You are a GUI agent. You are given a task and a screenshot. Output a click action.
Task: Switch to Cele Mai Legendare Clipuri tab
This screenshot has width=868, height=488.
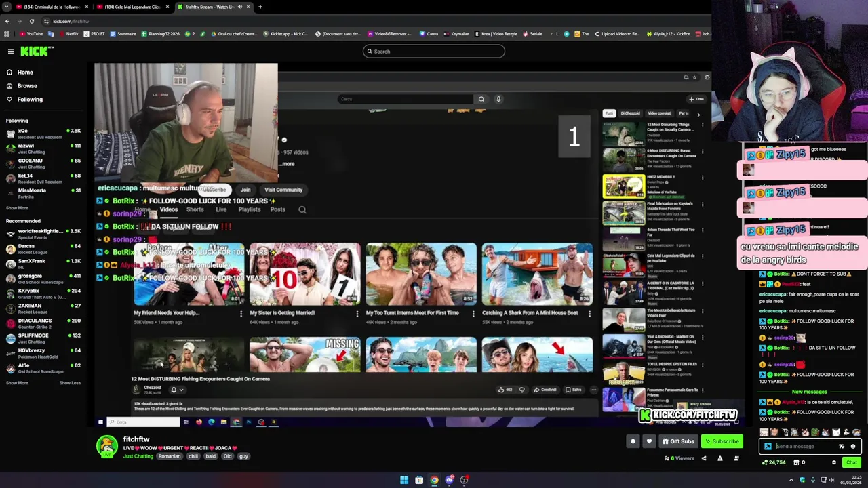point(132,7)
